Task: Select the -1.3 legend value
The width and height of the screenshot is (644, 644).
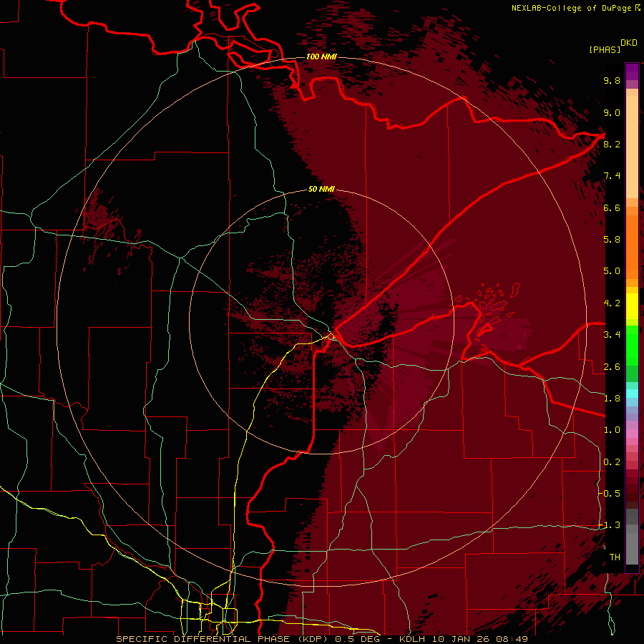Action: coord(609,525)
